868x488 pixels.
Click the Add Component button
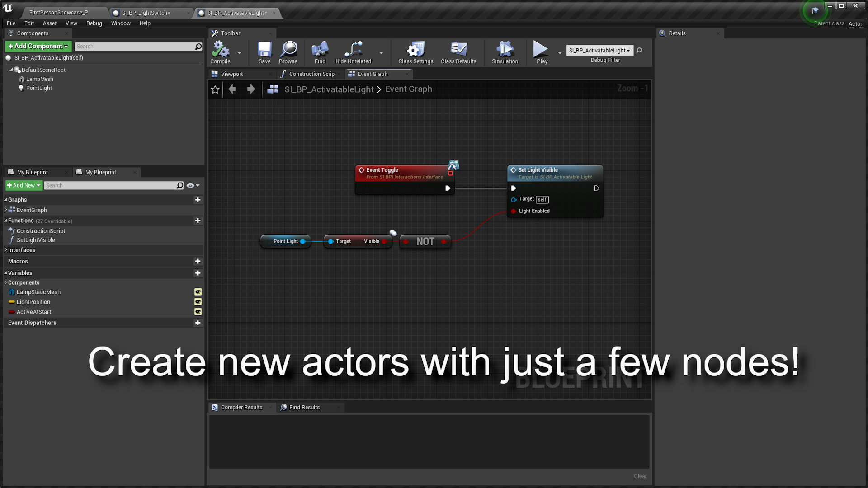tap(38, 46)
